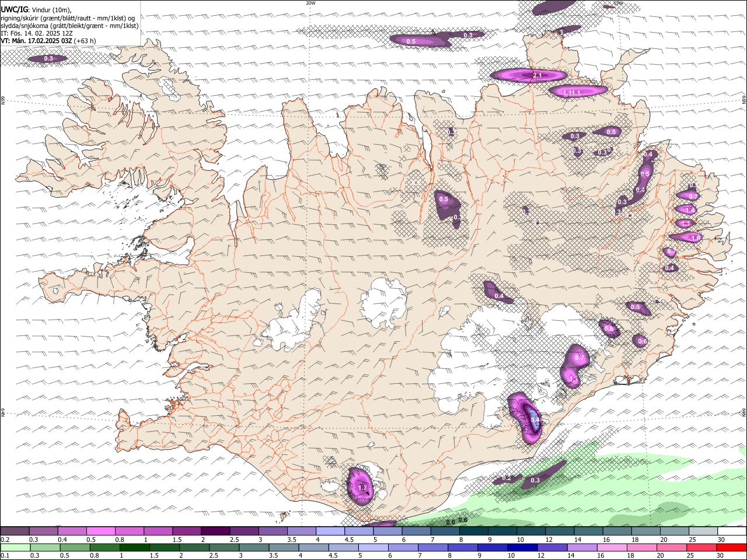Select the darkest green swatch at lower-row 1
This screenshot has width=747, height=560.
coord(134,547)
